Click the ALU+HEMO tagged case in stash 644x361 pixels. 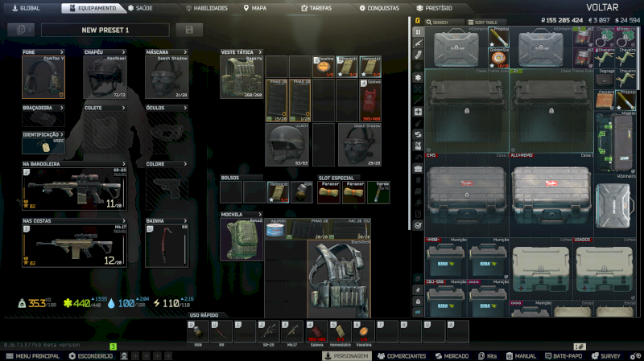point(551,195)
